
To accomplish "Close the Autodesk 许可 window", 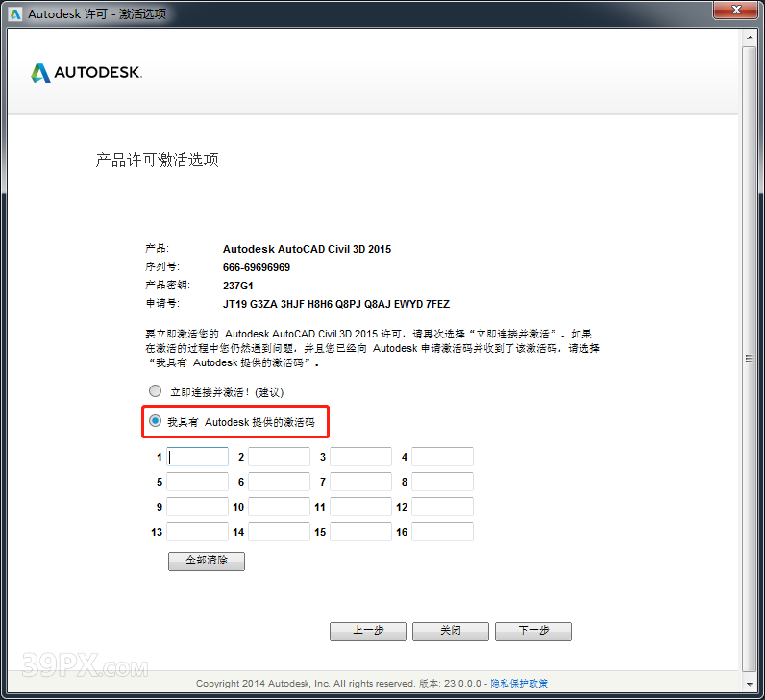I will click(736, 10).
